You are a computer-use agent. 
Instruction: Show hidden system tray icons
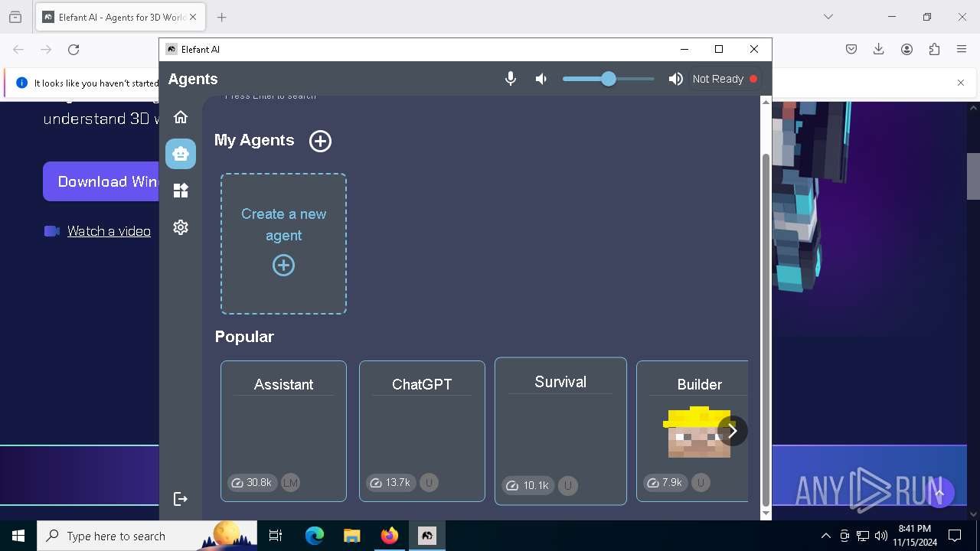click(825, 536)
